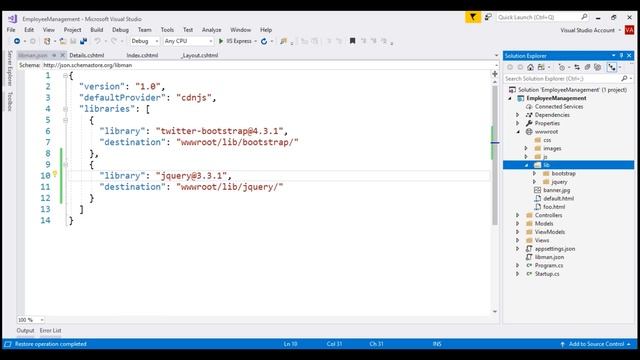Viewport: 640px width, 360px height.
Task: Expand the Controllers folder
Action: click(x=518, y=215)
